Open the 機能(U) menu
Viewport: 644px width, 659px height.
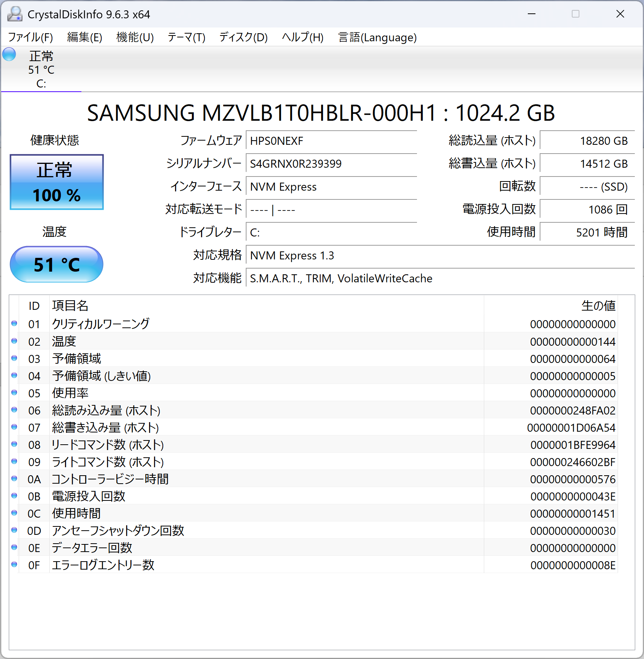[135, 37]
